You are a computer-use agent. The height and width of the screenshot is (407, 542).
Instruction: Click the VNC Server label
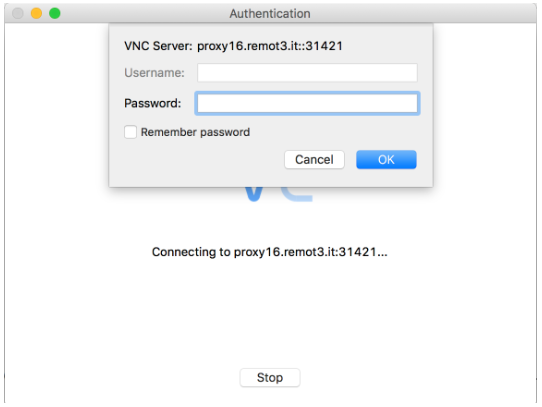click(x=158, y=46)
